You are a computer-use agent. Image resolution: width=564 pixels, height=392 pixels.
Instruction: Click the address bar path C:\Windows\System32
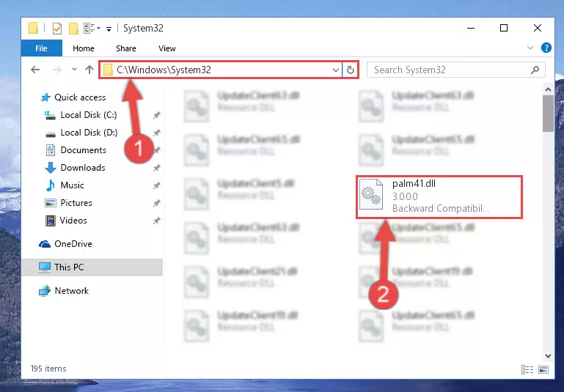pyautogui.click(x=164, y=70)
